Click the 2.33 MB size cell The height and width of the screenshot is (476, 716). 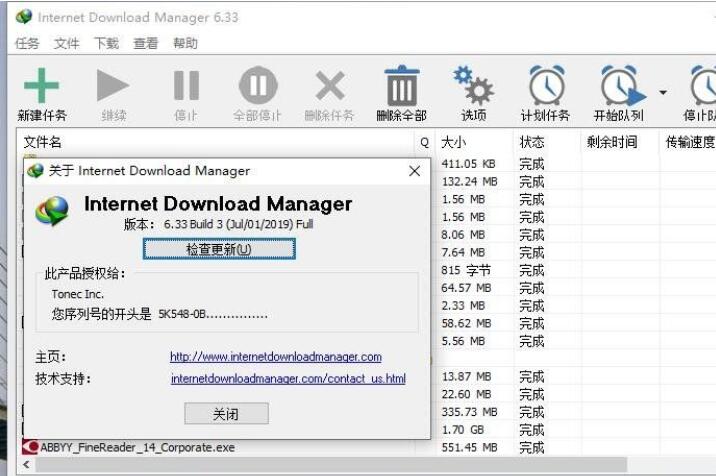coord(463,306)
